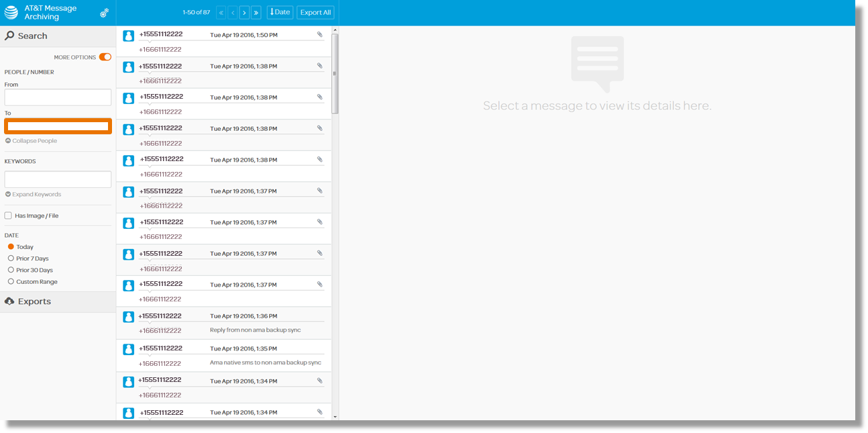
Task: Click the AT&T globe logo
Action: 11,12
